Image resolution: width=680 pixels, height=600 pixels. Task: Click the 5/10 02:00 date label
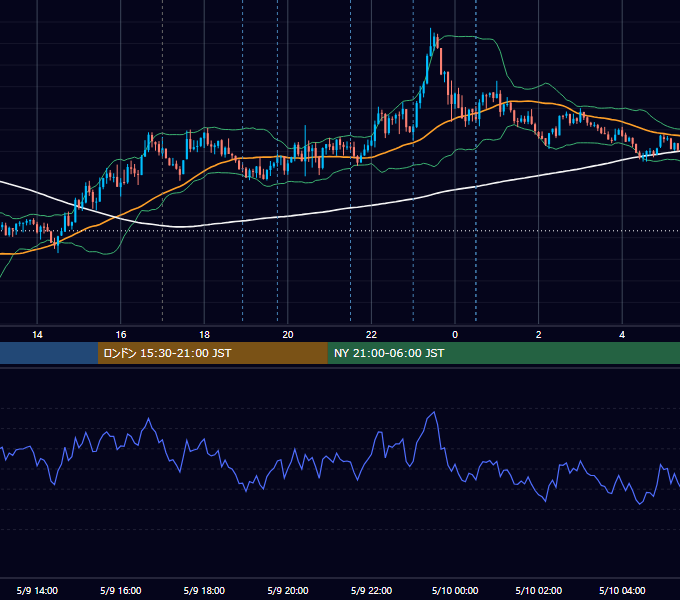(539, 590)
